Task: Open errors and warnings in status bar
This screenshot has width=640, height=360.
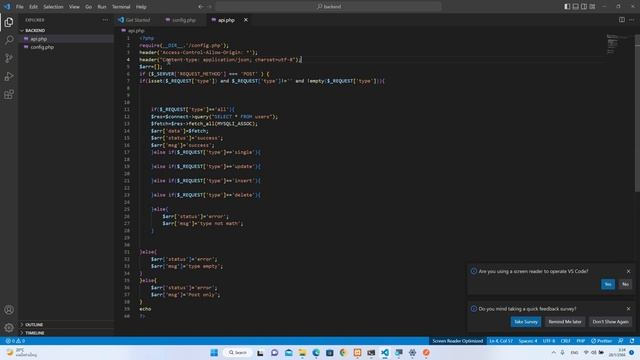Action: pos(16,341)
